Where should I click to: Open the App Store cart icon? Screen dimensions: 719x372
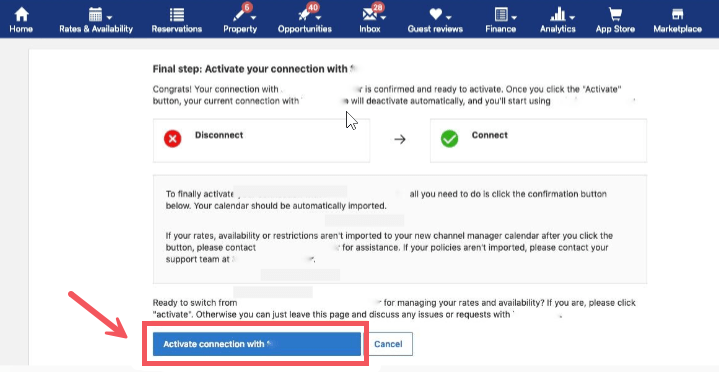(615, 14)
